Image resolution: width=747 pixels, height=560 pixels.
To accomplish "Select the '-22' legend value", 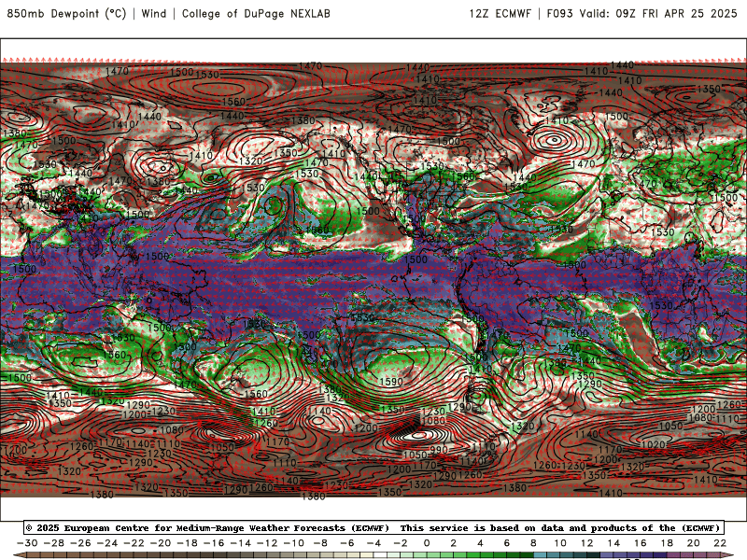I will 134,543.
